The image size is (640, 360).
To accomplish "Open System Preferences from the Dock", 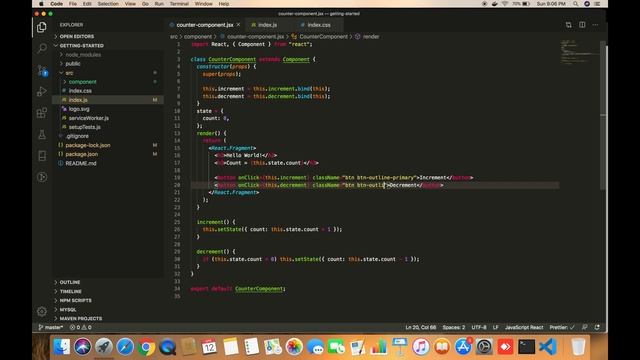I will pos(484,347).
